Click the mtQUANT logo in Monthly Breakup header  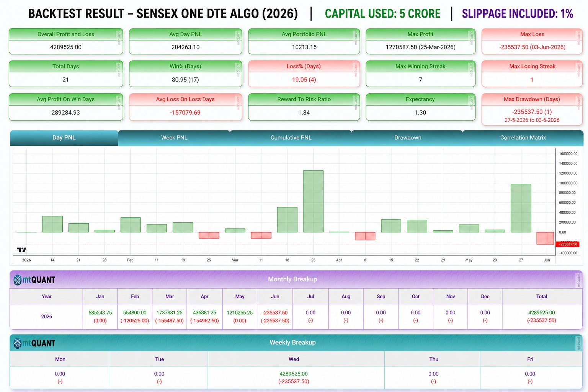[x=34, y=280]
